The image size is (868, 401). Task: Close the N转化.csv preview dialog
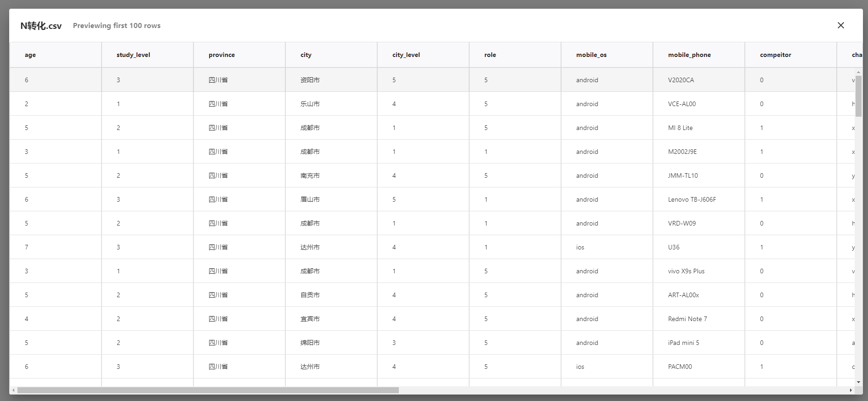(840, 25)
